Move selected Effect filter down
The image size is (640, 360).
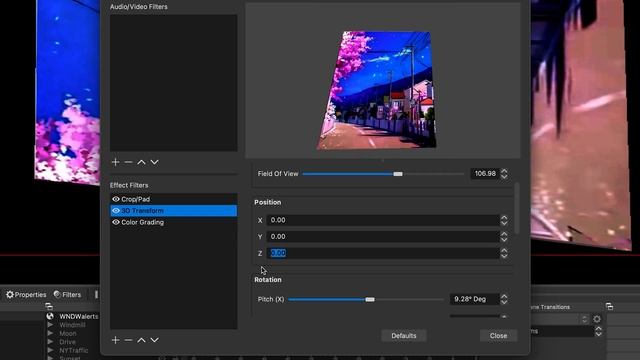154,340
